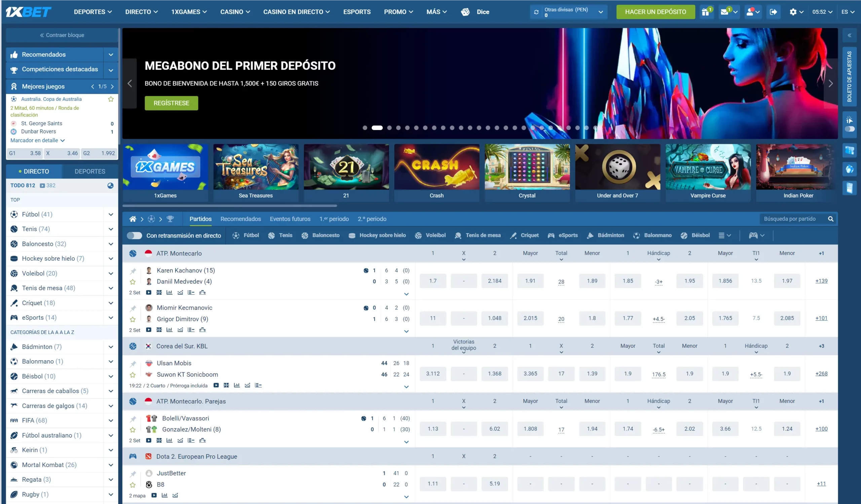This screenshot has width=861, height=504.
Task: Click the live video count icon 382
Action: point(47,185)
